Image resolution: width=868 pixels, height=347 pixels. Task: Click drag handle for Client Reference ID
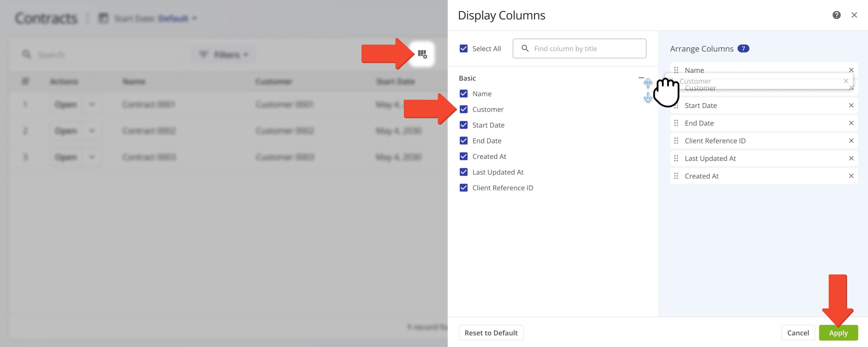pos(676,141)
